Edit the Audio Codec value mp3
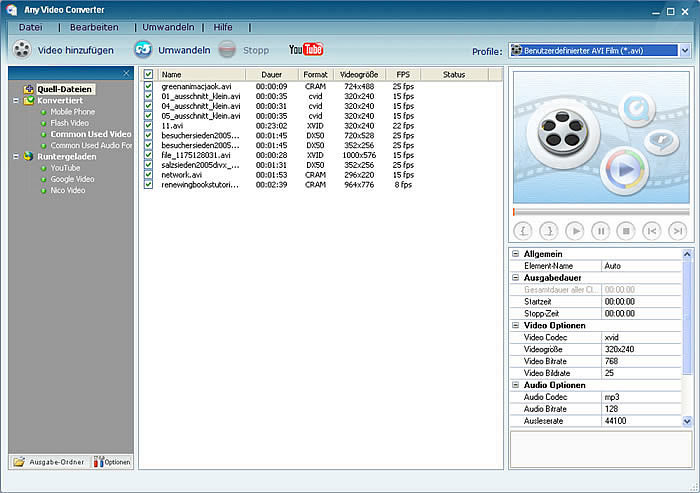This screenshot has width=700, height=493. pyautogui.click(x=641, y=397)
